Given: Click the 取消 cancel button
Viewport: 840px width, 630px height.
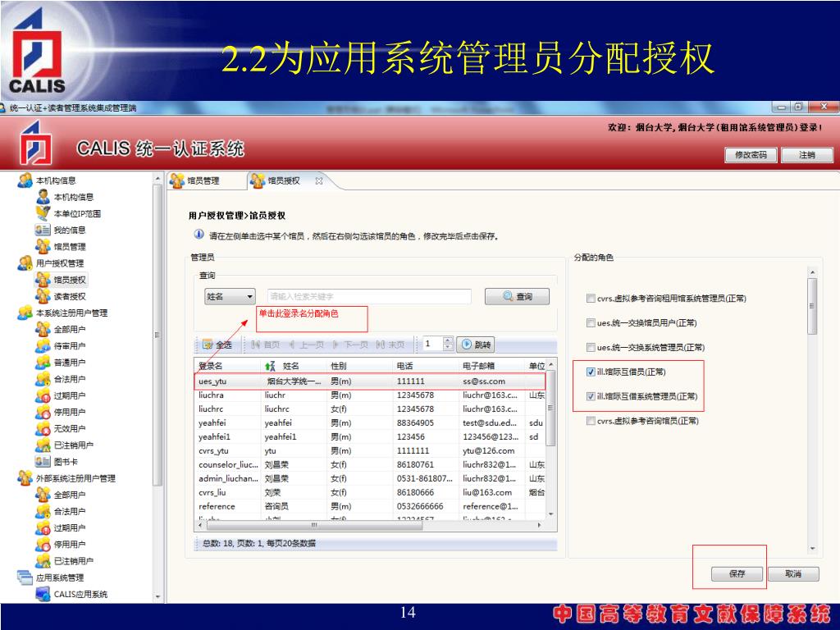Looking at the screenshot, I should click(793, 573).
